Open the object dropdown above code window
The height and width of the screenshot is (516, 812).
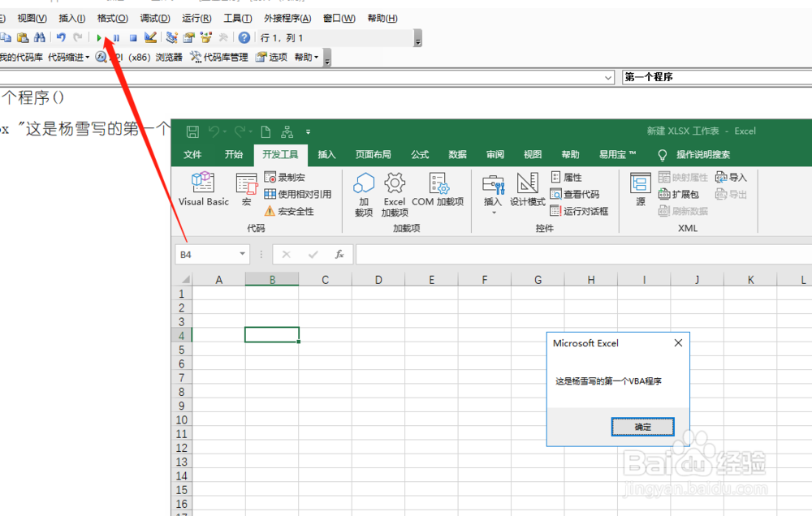coord(608,78)
